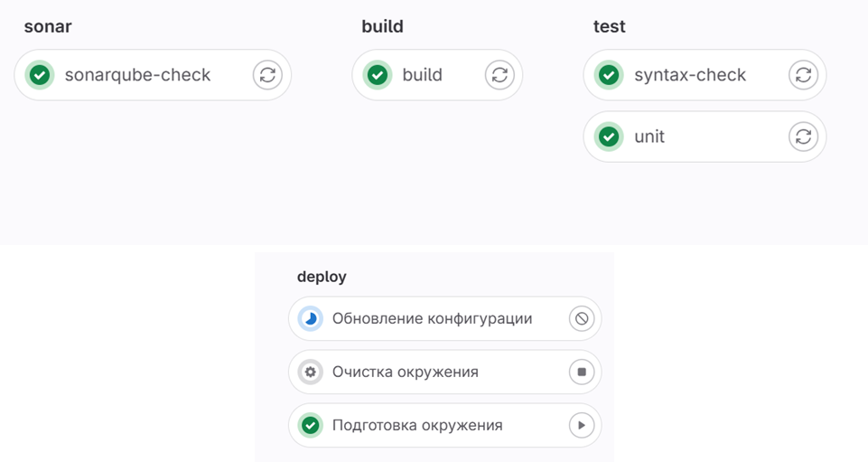Click the sonarqube-check passed status icon

39,75
